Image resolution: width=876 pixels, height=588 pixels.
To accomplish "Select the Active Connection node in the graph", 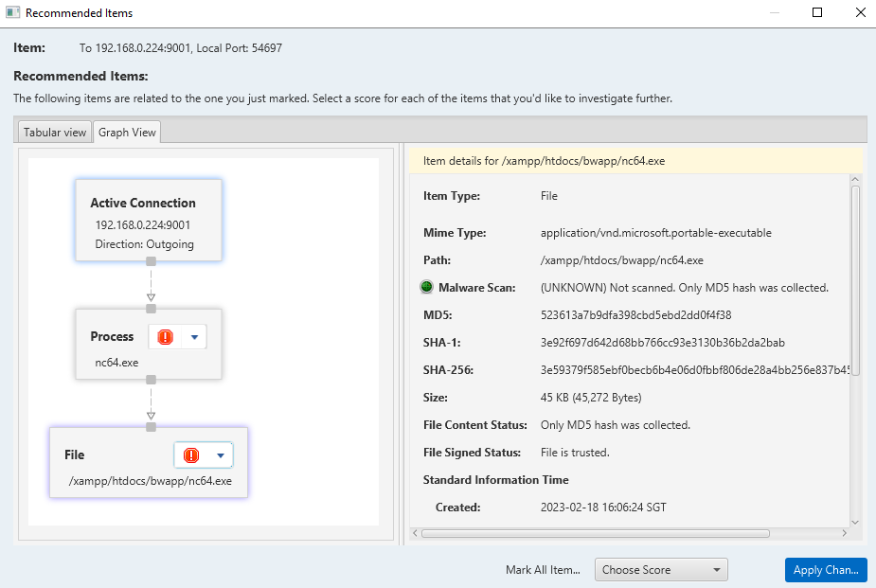I will coord(149,220).
